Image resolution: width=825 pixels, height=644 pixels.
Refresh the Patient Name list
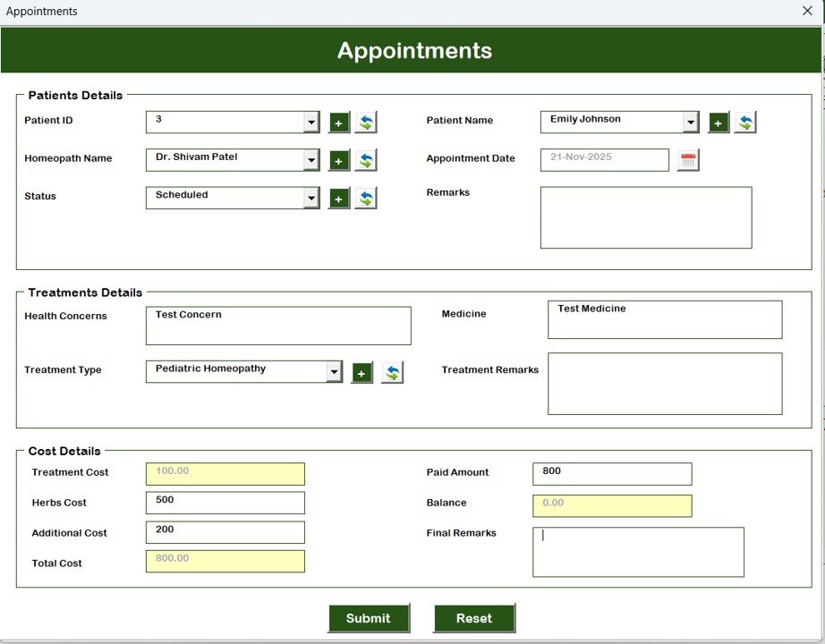click(746, 122)
